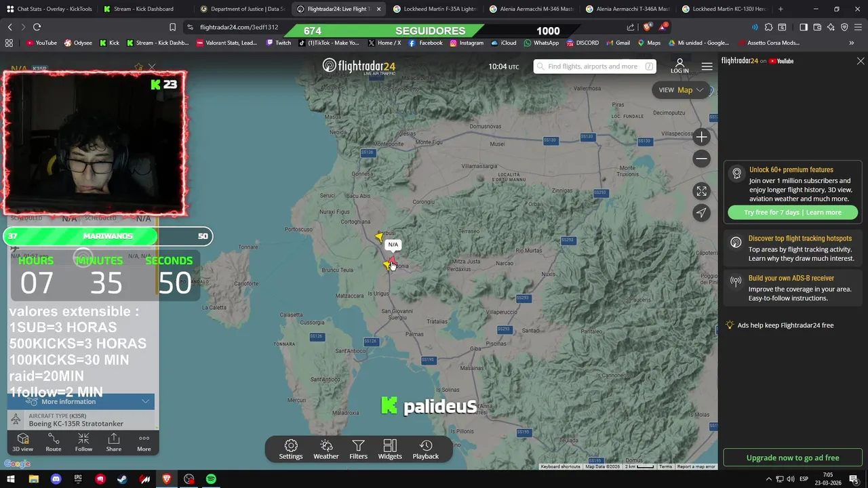Open Spotify from the taskbar
The width and height of the screenshot is (868, 488).
pos(211,479)
